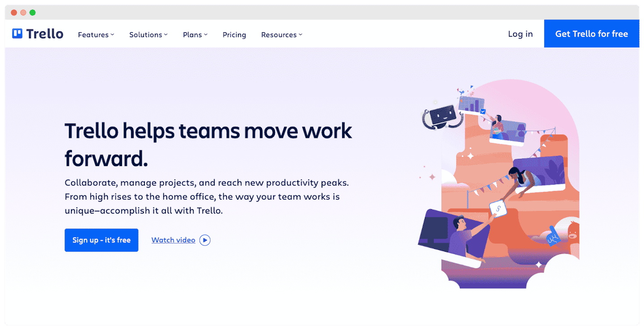Click the Trello logo icon
The height and width of the screenshot is (330, 644).
[17, 34]
